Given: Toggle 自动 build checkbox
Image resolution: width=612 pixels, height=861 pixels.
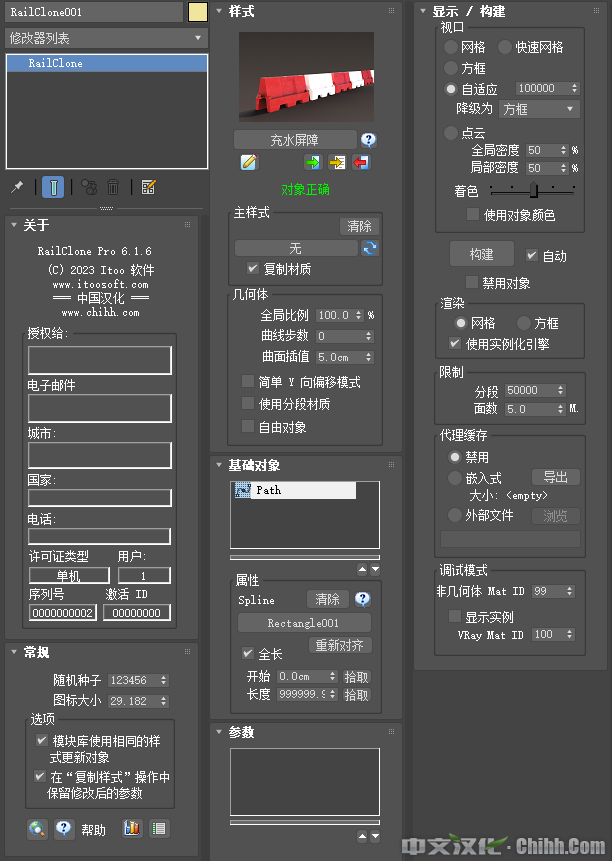Looking at the screenshot, I should [x=531, y=255].
